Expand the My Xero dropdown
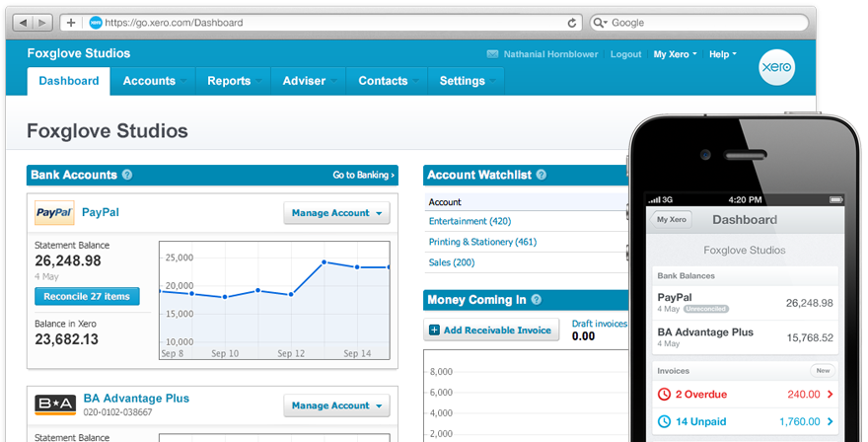The width and height of the screenshot is (868, 442). [675, 54]
